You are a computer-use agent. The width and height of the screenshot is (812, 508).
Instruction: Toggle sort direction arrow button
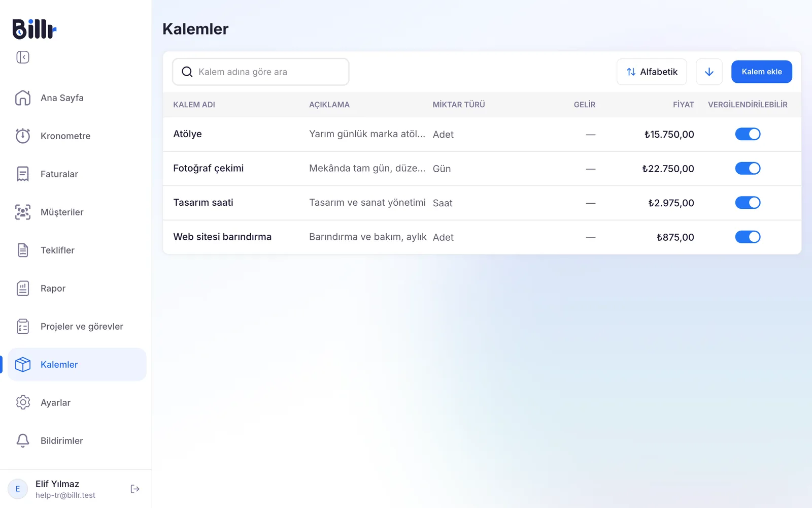coord(709,72)
